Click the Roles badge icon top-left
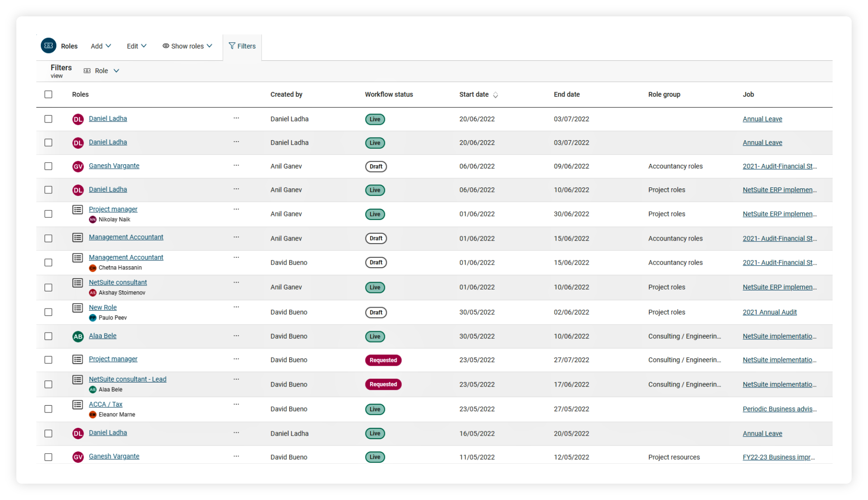The height and width of the screenshot is (500, 868). [x=49, y=45]
